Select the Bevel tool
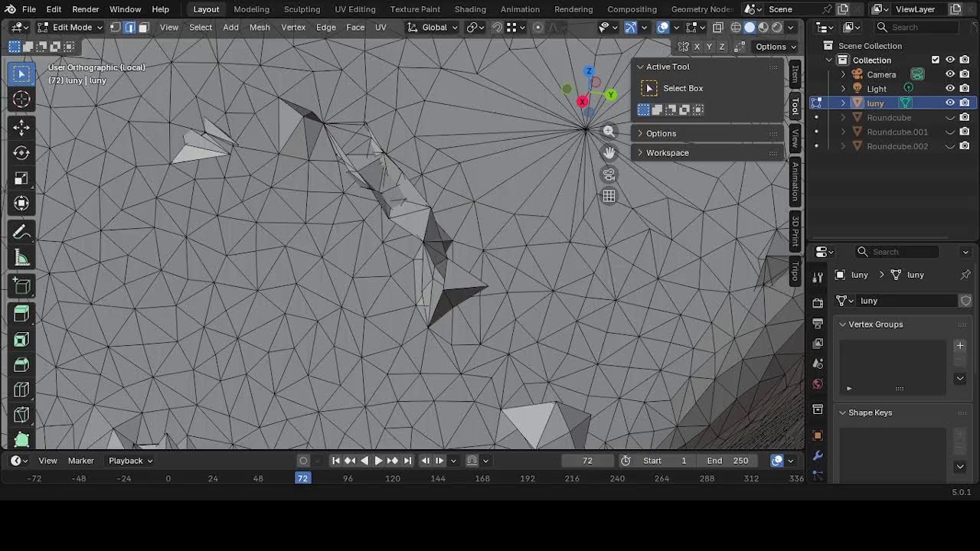Image resolution: width=980 pixels, height=551 pixels. coord(21,365)
